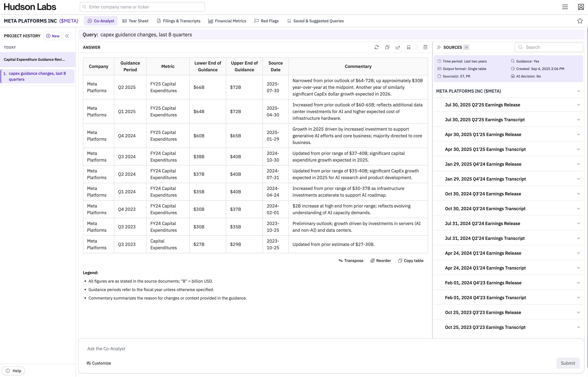Expand Oct 30, 2024 Q3'24 Earnings Transcript
The width and height of the screenshot is (588, 377).
click(x=578, y=209)
